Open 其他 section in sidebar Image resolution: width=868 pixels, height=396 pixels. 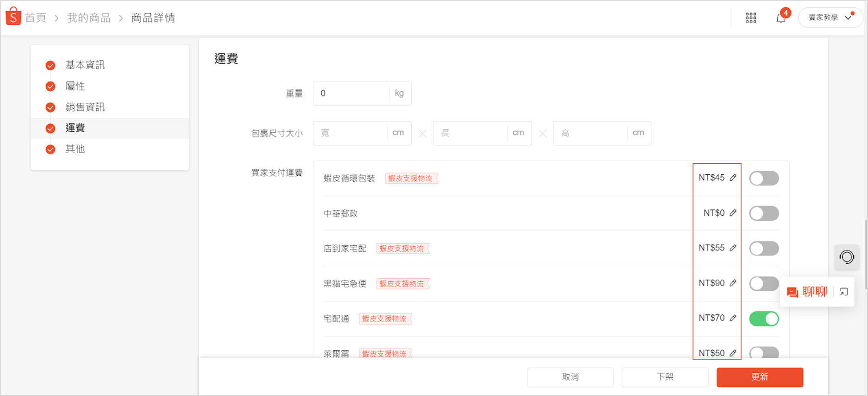[x=75, y=149]
